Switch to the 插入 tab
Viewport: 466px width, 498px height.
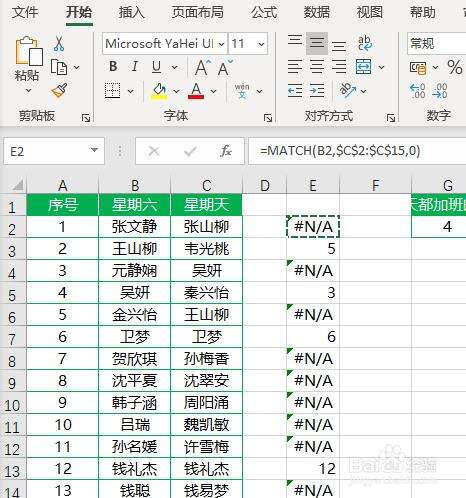coord(131,13)
